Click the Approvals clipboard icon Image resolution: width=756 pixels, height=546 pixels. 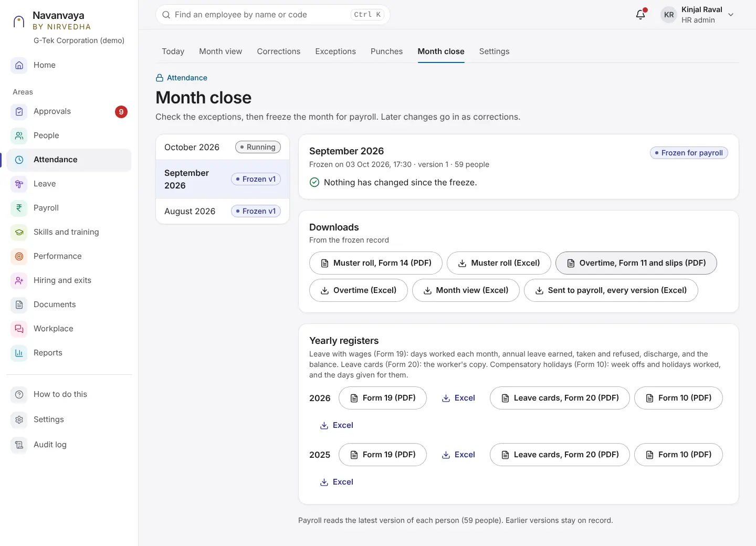[x=19, y=111]
